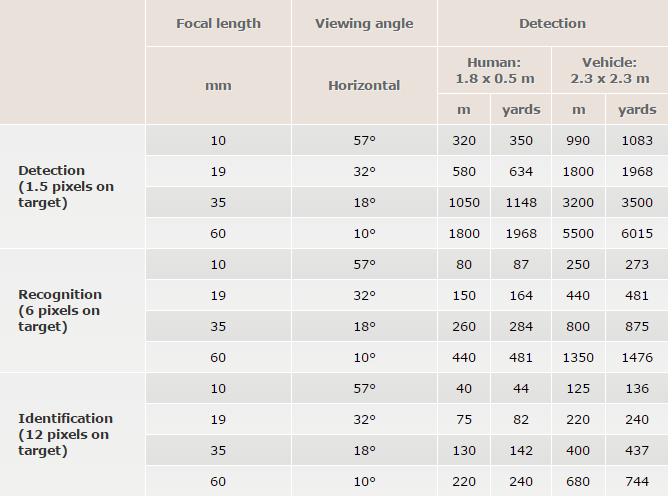Select the cell with value 6015
668x496 pixels.
pyautogui.click(x=637, y=233)
